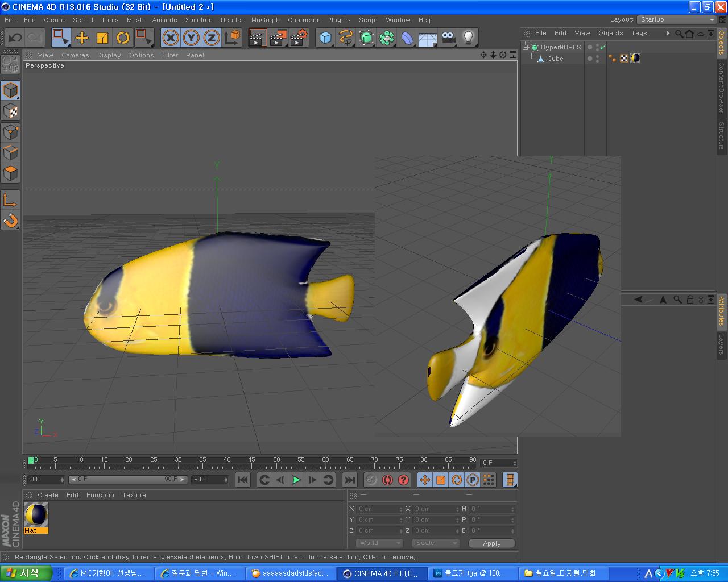Open the Layout Startup dropdown
The image size is (728, 582).
pyautogui.click(x=676, y=19)
